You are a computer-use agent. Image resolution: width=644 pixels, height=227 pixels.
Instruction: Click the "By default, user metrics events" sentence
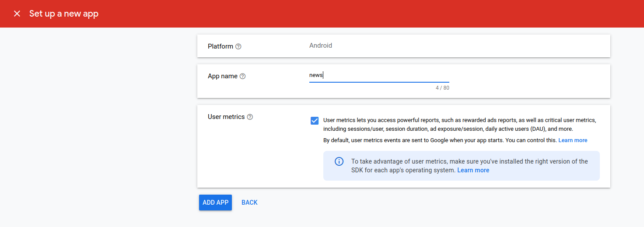click(x=440, y=140)
